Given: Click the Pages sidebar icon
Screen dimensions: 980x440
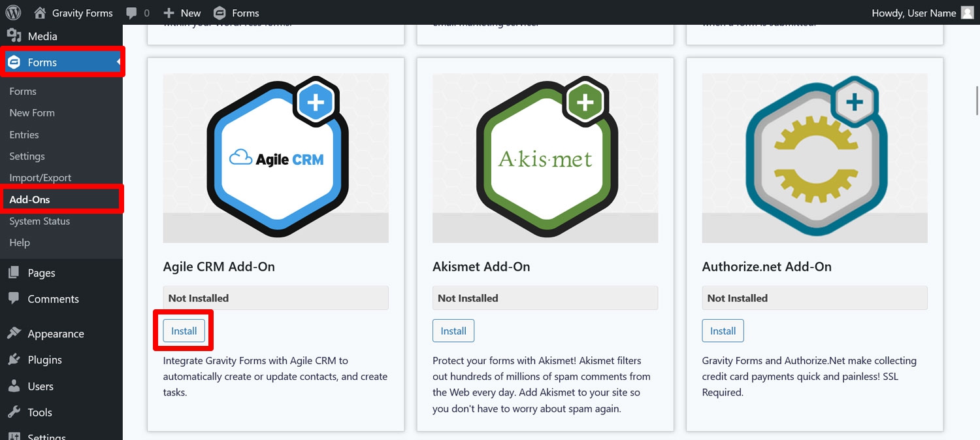Looking at the screenshot, I should [14, 273].
